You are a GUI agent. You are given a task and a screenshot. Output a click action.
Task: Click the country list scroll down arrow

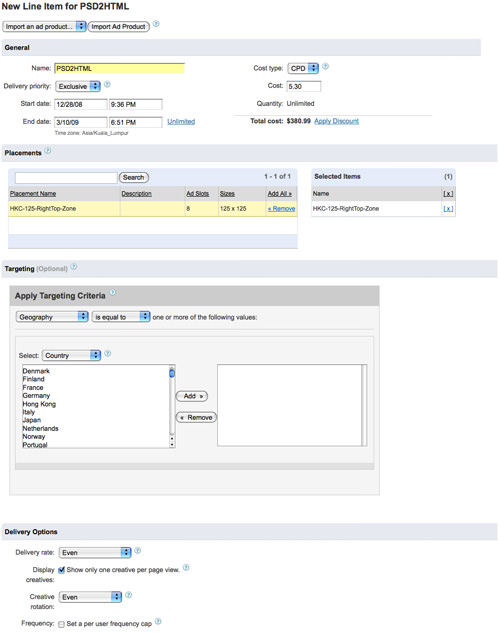[172, 444]
